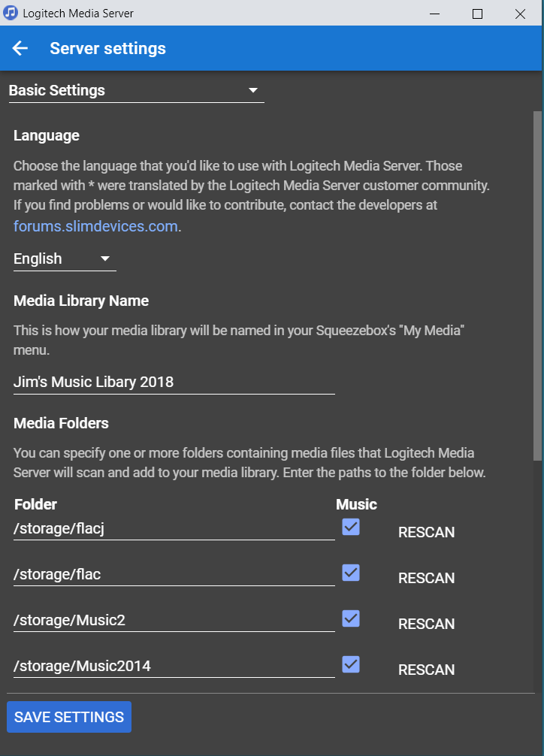Open the forums.slimdevices.com link
Screen dimensions: 544x756
(x=96, y=226)
